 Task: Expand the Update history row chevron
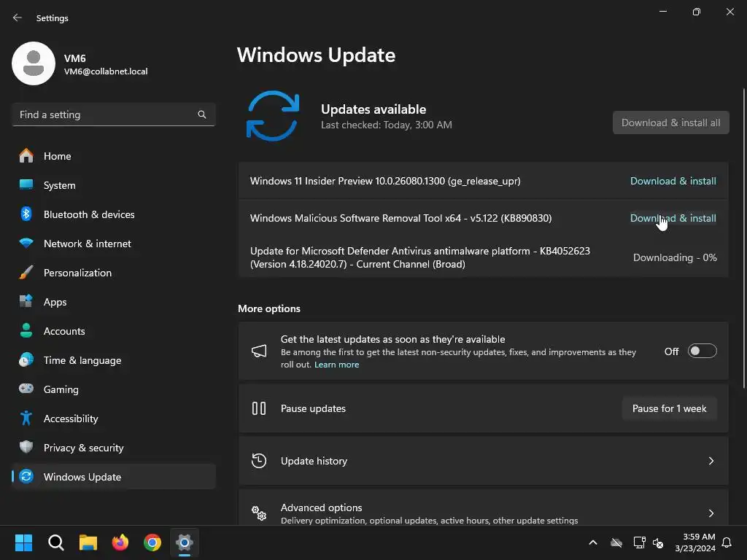pos(711,461)
